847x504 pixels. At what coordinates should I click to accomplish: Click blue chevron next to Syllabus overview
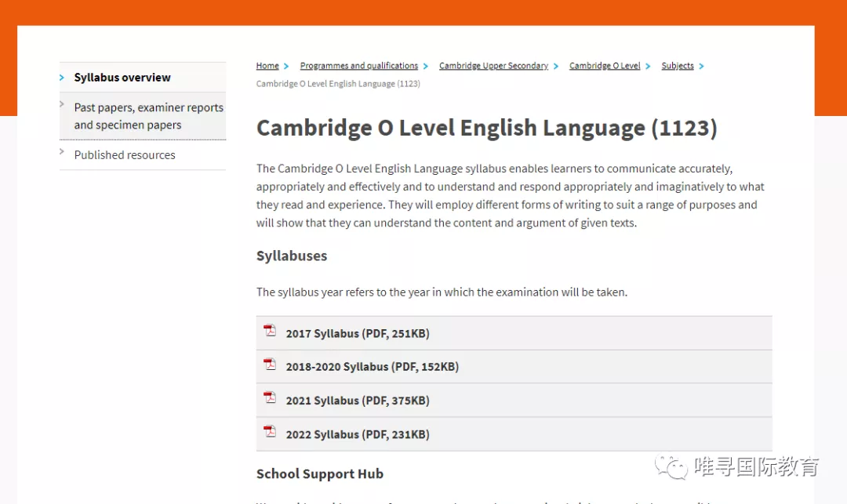coord(62,78)
